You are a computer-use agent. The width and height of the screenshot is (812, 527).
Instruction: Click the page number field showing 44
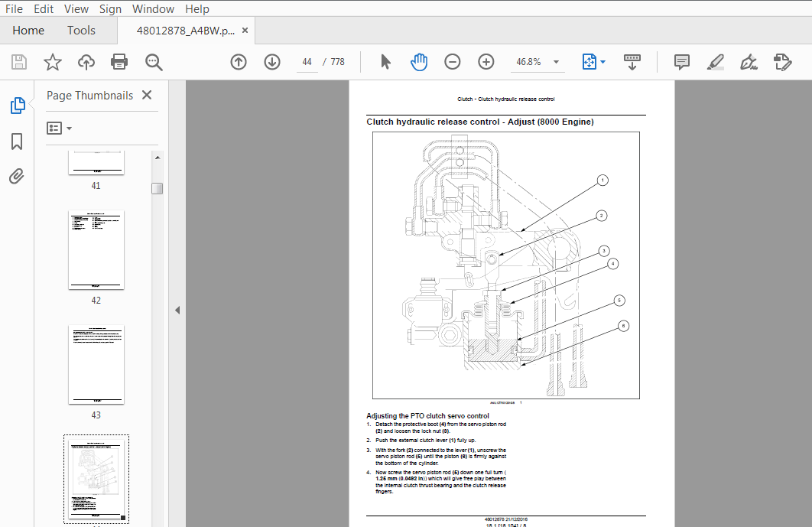(x=307, y=62)
